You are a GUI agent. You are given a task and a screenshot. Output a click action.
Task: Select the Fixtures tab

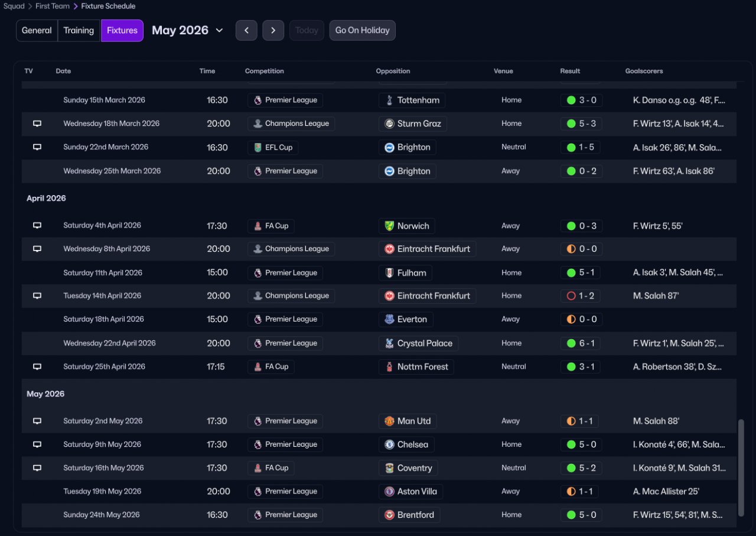click(x=122, y=31)
